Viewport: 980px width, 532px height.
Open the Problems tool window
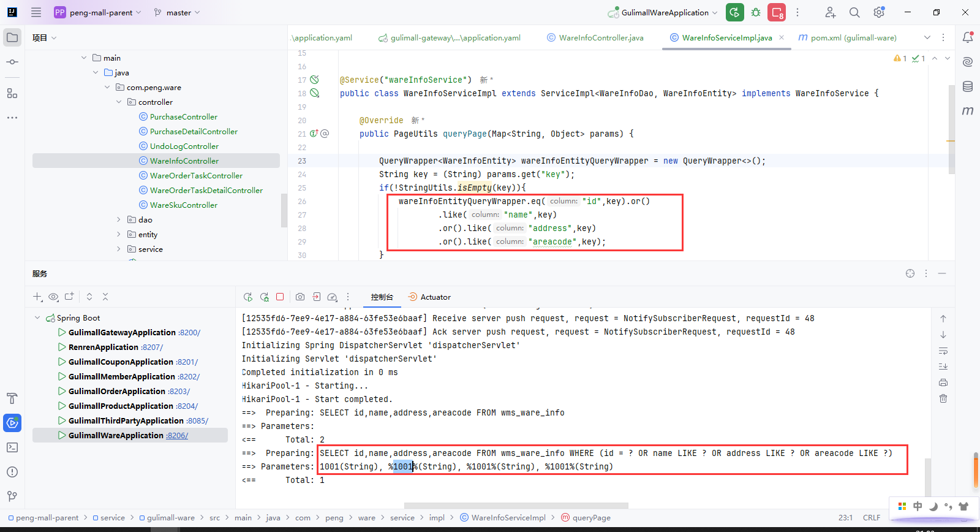(12, 472)
